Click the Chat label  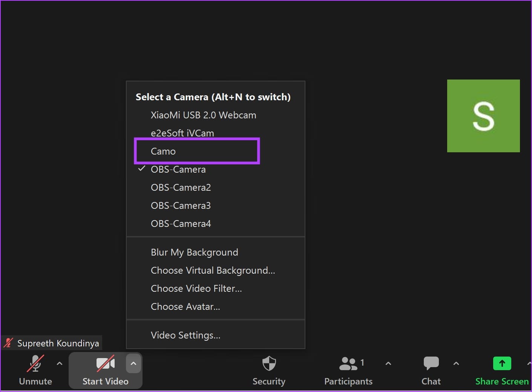pos(431,381)
